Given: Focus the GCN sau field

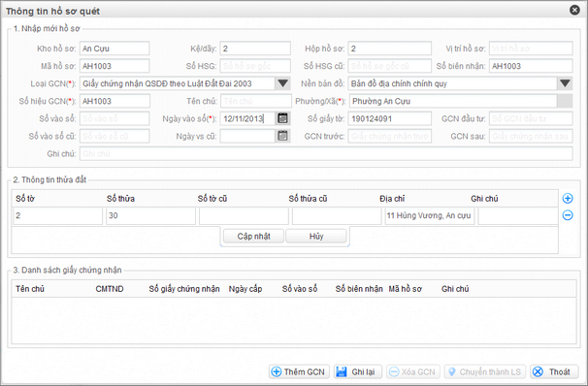Looking at the screenshot, I should point(531,136).
